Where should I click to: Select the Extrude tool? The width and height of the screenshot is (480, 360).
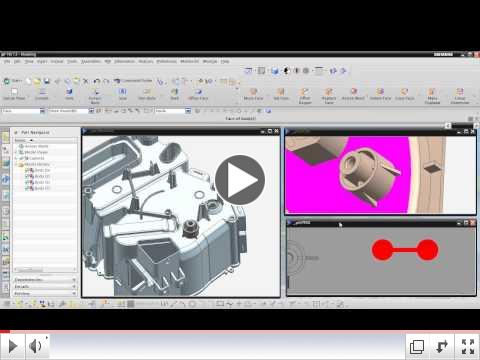coord(42,94)
